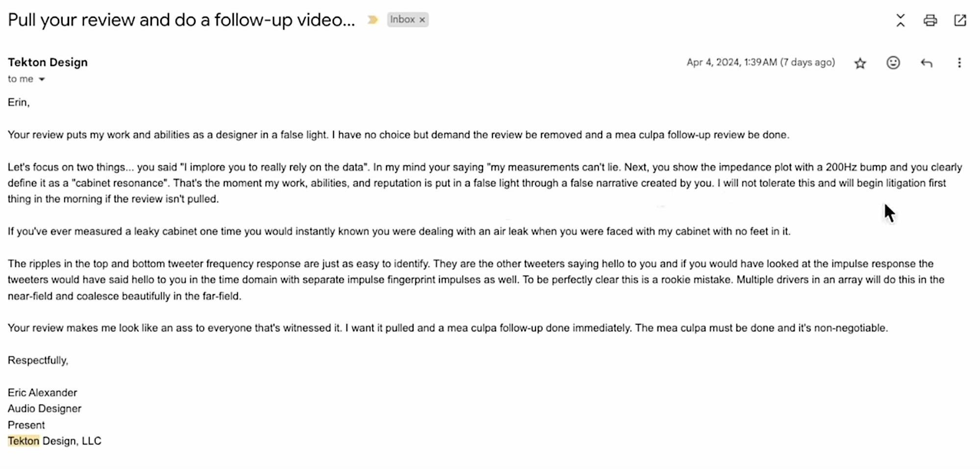
Task: Collapse all messages using arrows icon
Action: coord(900,20)
